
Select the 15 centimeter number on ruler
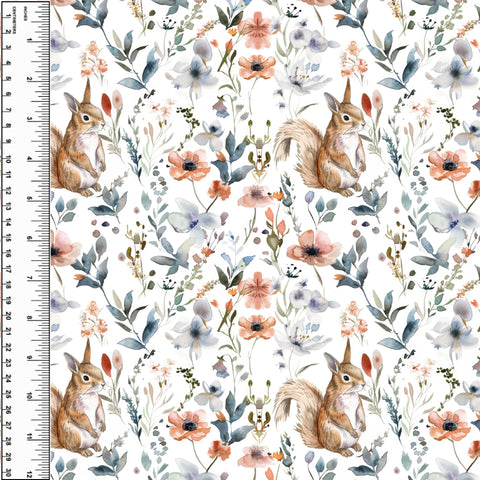coord(8,238)
